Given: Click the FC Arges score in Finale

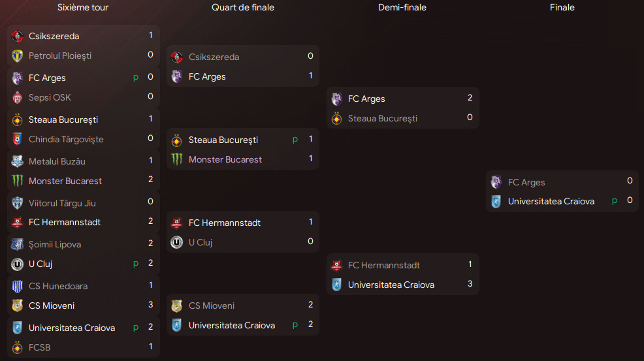Looking at the screenshot, I should (x=630, y=181).
